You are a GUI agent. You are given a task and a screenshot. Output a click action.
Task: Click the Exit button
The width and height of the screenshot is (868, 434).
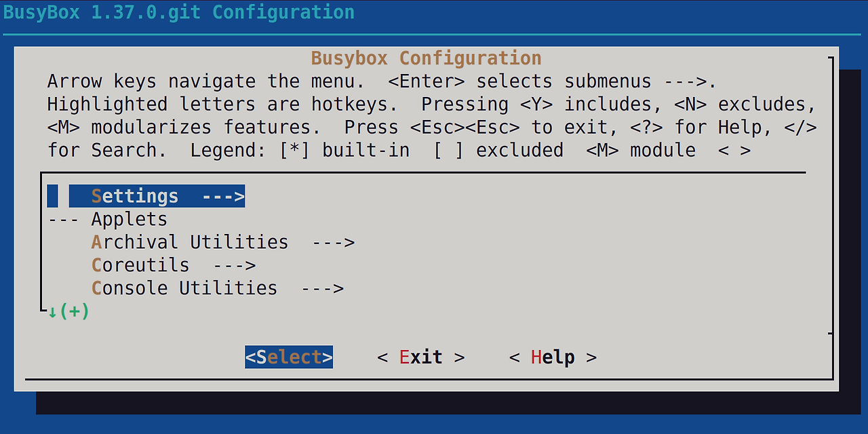pos(420,357)
